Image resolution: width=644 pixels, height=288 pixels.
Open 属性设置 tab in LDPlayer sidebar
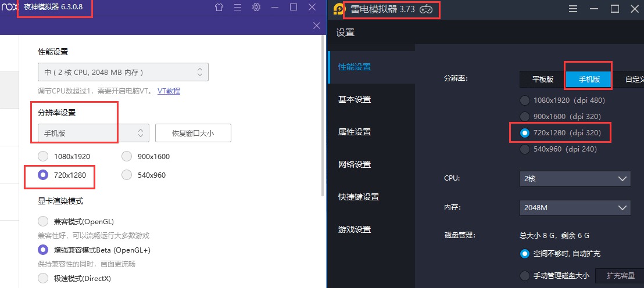click(x=372, y=132)
